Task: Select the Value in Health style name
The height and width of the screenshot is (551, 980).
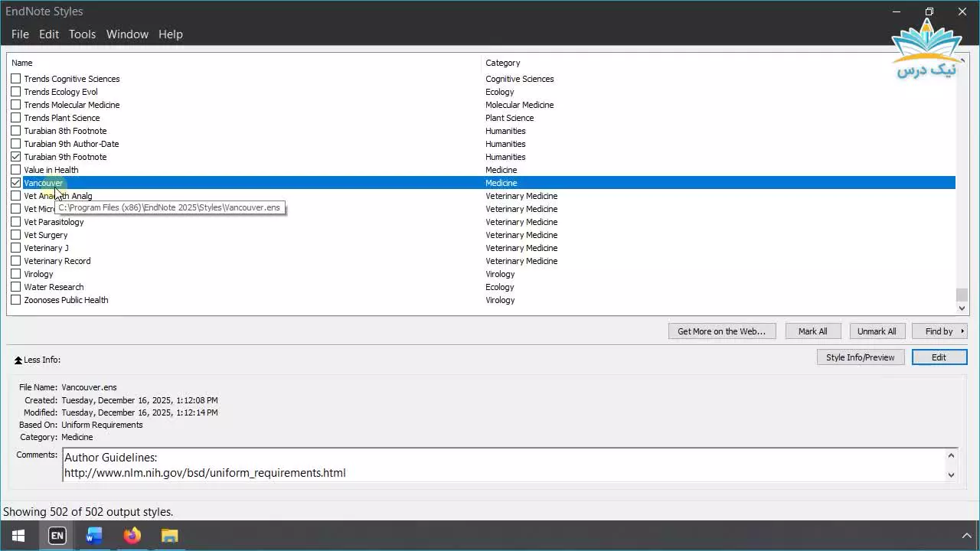Action: click(51, 170)
